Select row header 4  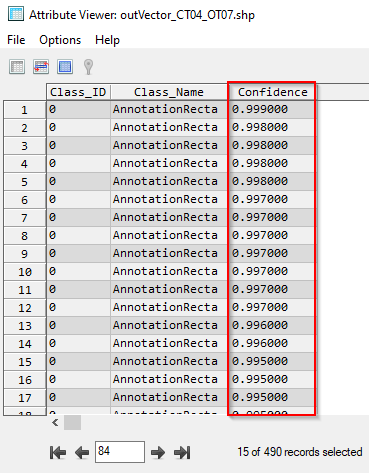pyautogui.click(x=25, y=164)
